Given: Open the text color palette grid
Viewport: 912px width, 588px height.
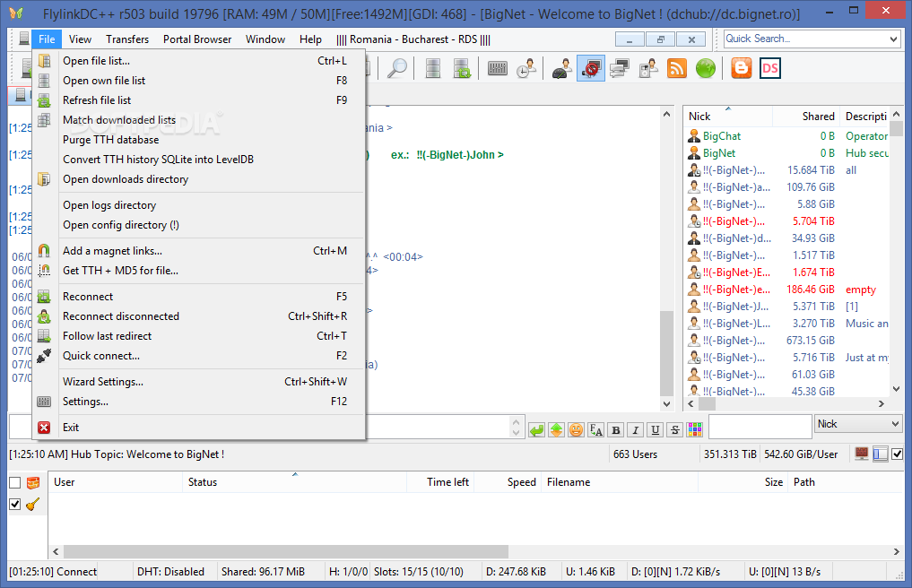Looking at the screenshot, I should click(694, 430).
